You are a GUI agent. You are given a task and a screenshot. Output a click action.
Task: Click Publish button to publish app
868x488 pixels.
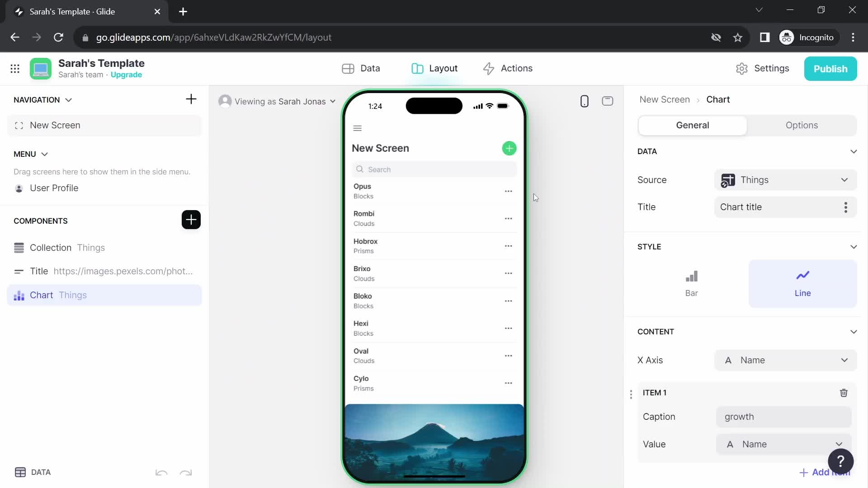pos(830,68)
